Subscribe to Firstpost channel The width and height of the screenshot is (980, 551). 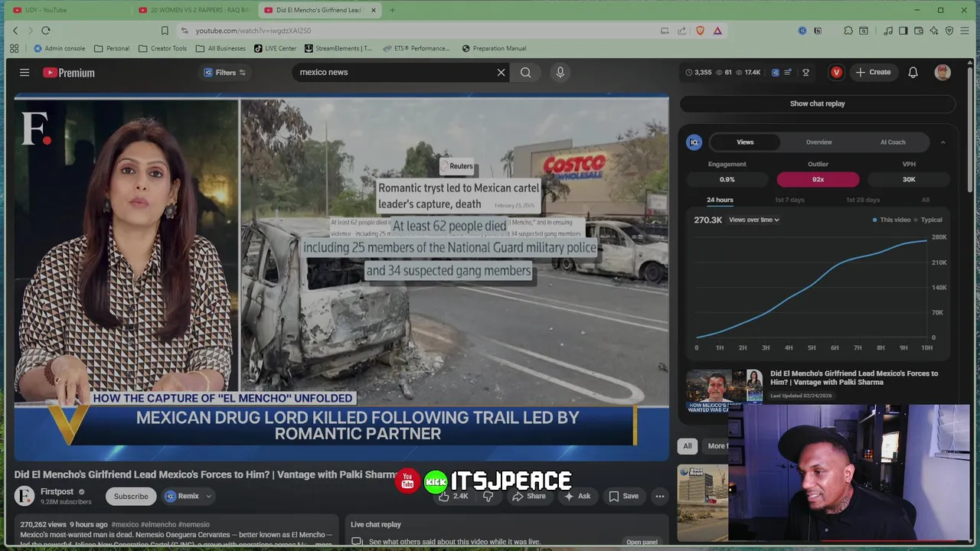click(x=131, y=496)
